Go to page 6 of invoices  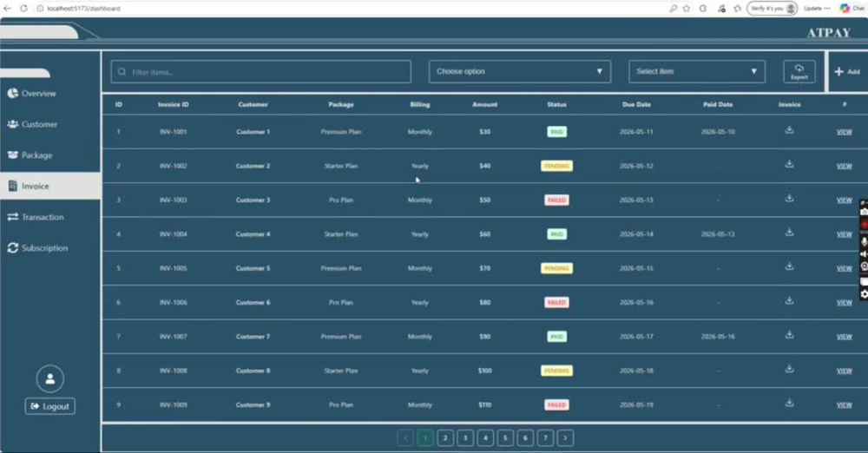[x=525, y=438]
